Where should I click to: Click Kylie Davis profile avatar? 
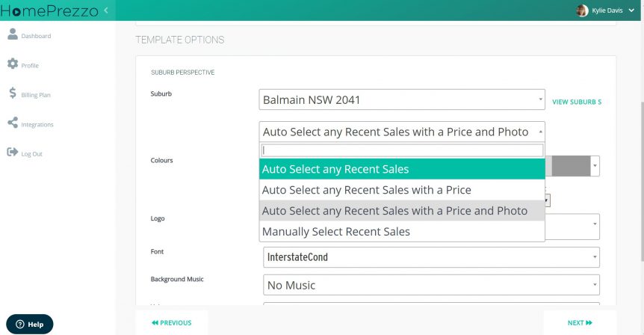[581, 10]
